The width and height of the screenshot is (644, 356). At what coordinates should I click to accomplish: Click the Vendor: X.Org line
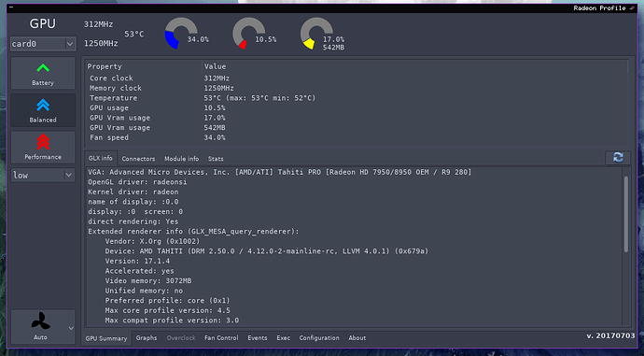tap(152, 241)
